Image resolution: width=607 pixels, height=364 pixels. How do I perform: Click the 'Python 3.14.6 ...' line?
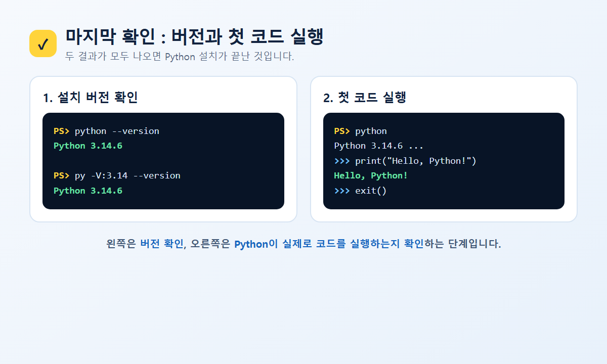point(379,146)
